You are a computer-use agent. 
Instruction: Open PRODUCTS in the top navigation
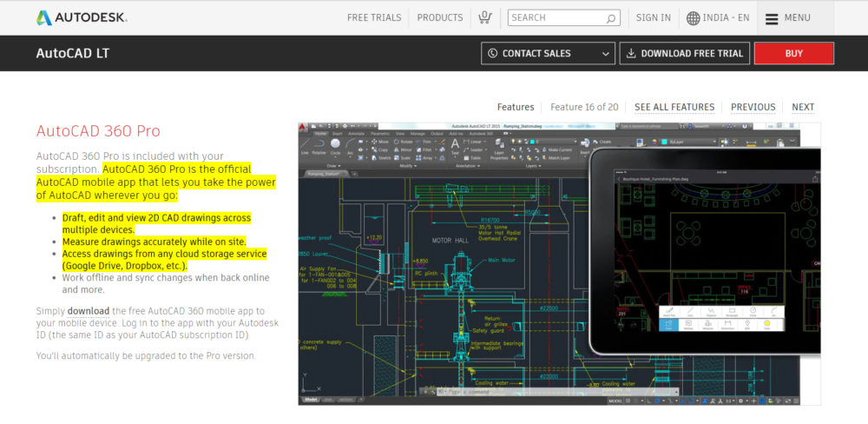(440, 17)
